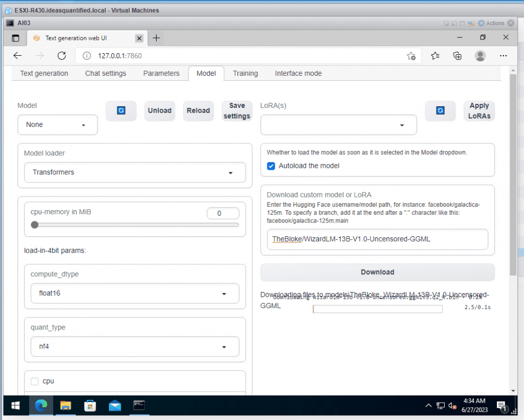The width and height of the screenshot is (524, 420).
Task: Open the browser profile menu
Action: (480, 56)
